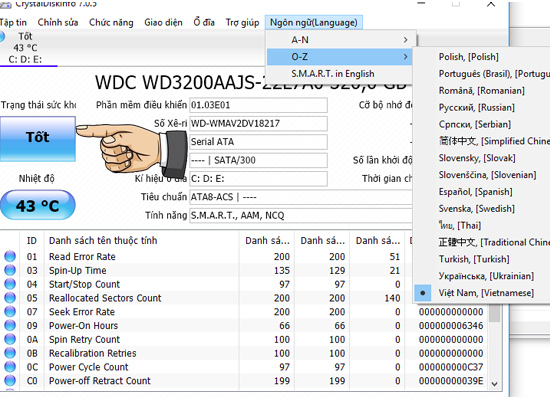The width and height of the screenshot is (550, 400).
Task: Open the Giao diện menu
Action: [163, 22]
